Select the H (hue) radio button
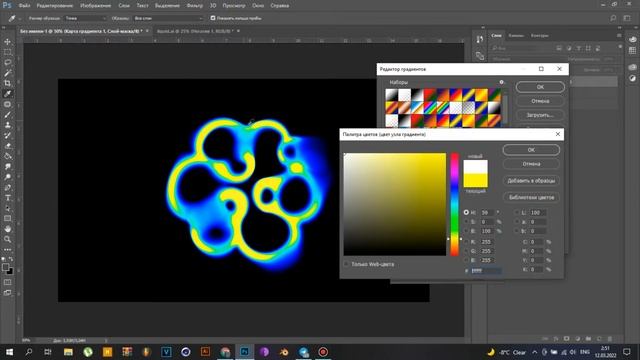This screenshot has width=640, height=360. click(x=466, y=213)
